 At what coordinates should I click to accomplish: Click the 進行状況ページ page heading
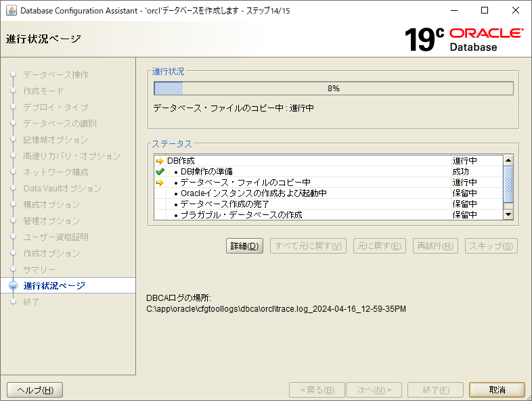coord(43,39)
